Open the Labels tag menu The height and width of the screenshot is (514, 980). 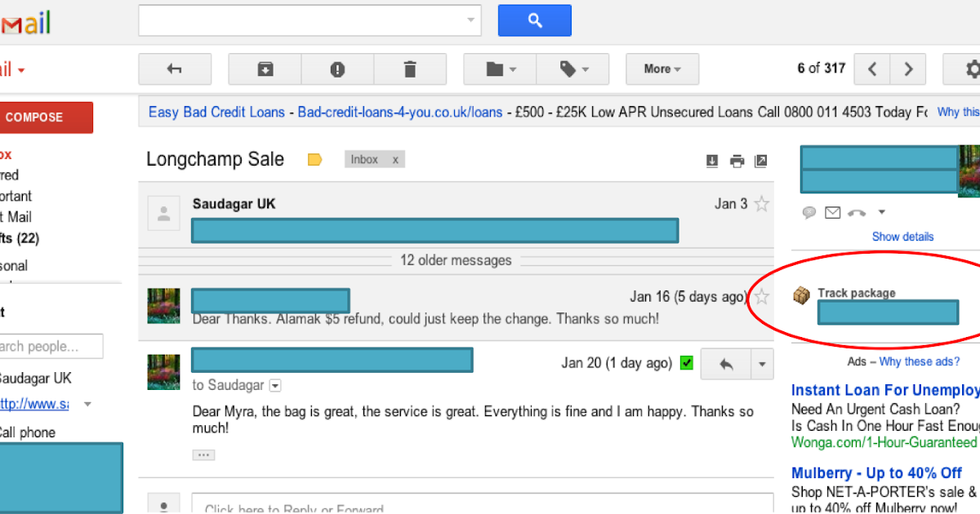point(572,69)
